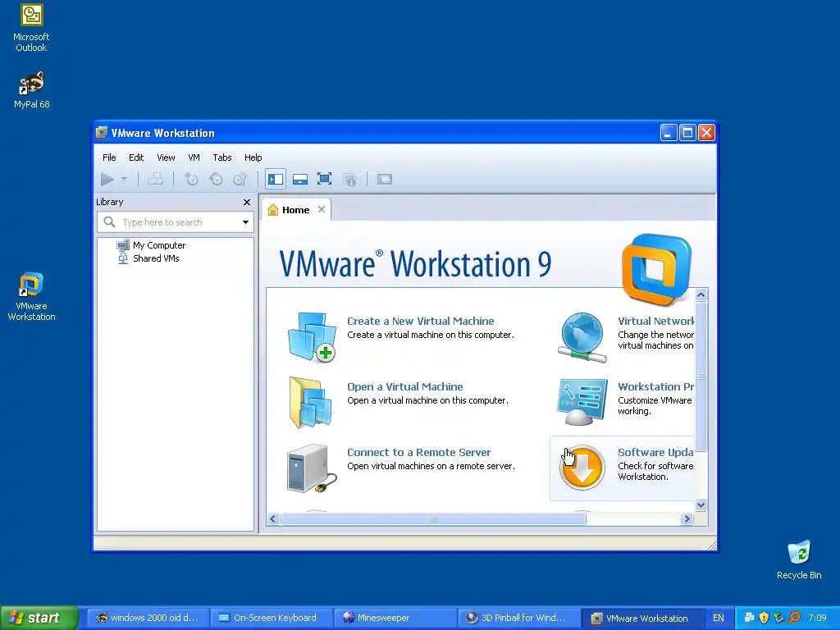The height and width of the screenshot is (630, 840).
Task: Click the Open a Virtual Machine folder icon
Action: pos(311,403)
